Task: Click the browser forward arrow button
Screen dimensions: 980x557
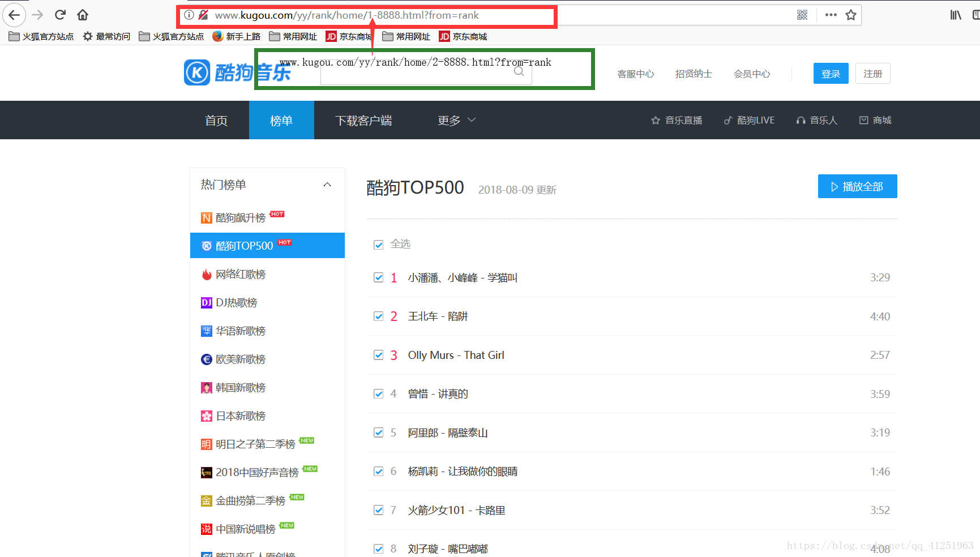Action: 37,15
